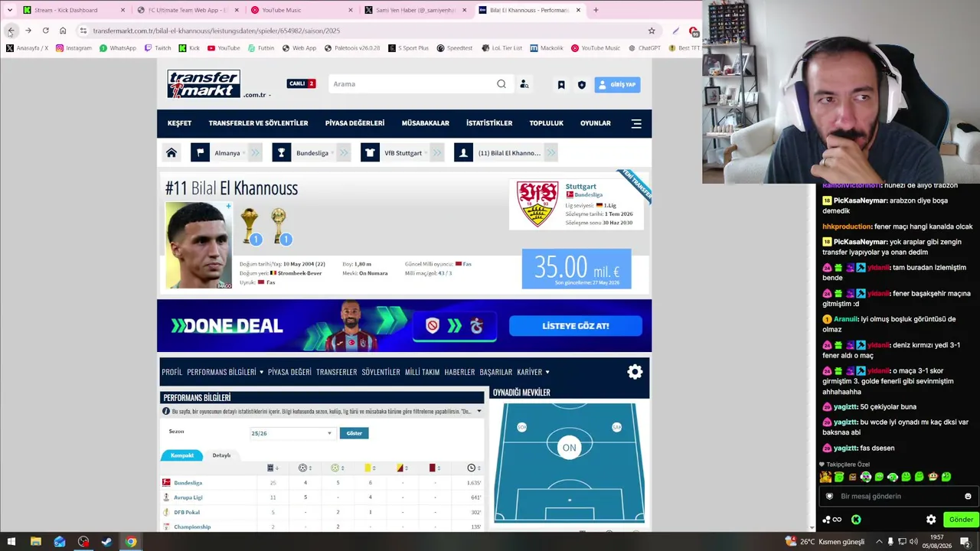Click the bookmark watchlist icon

point(561,85)
